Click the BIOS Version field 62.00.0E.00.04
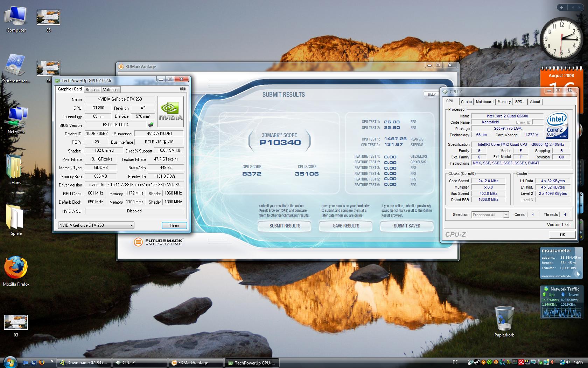 click(x=115, y=125)
